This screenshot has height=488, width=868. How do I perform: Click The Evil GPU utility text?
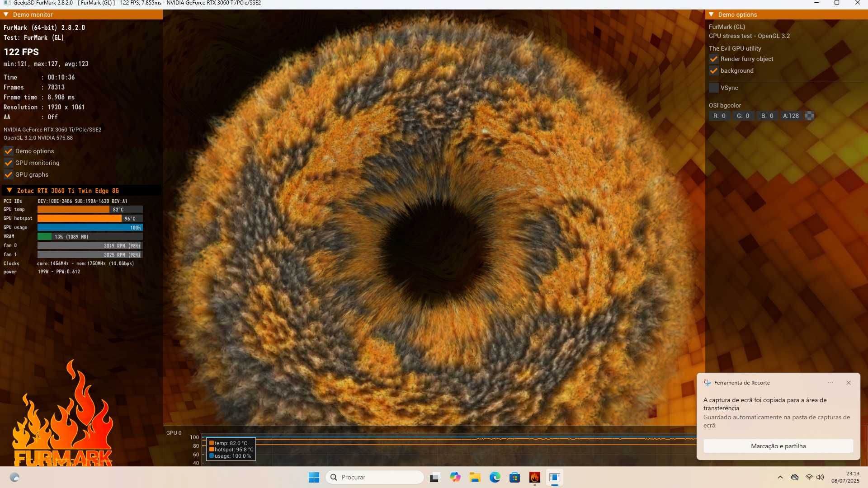coord(735,48)
